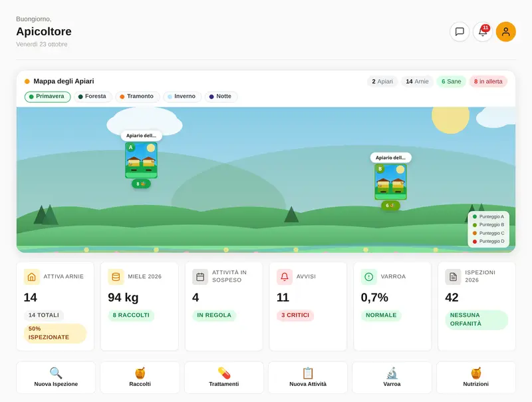Click the Punteggio B legend entry
Viewport: 532px width, 402px height.
tap(489, 225)
